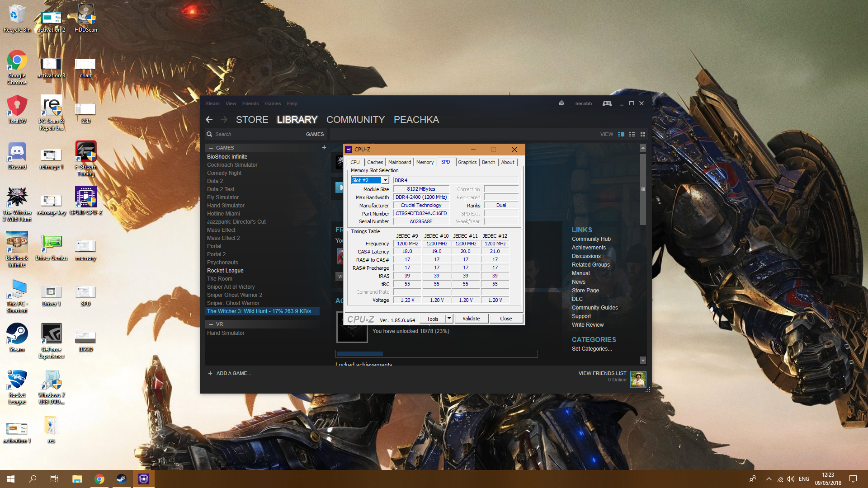Switch to the Caches tab in CPU-Z
868x488 pixels.
375,162
